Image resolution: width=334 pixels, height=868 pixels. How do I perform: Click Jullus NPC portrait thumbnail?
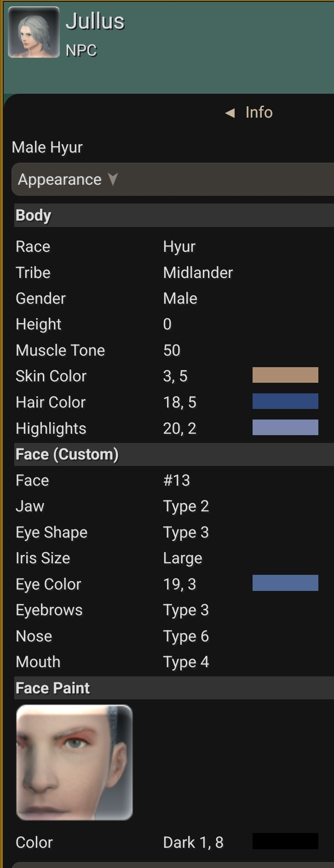point(34,32)
